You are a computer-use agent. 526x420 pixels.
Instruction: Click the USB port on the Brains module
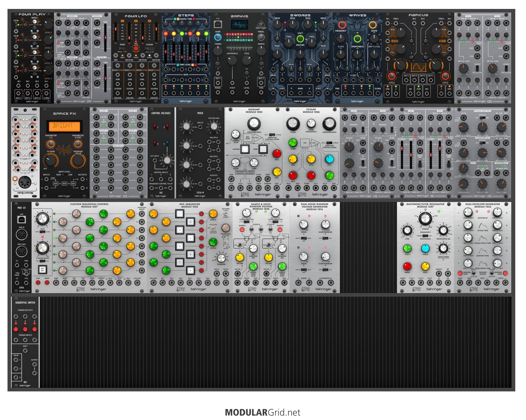(x=218, y=24)
